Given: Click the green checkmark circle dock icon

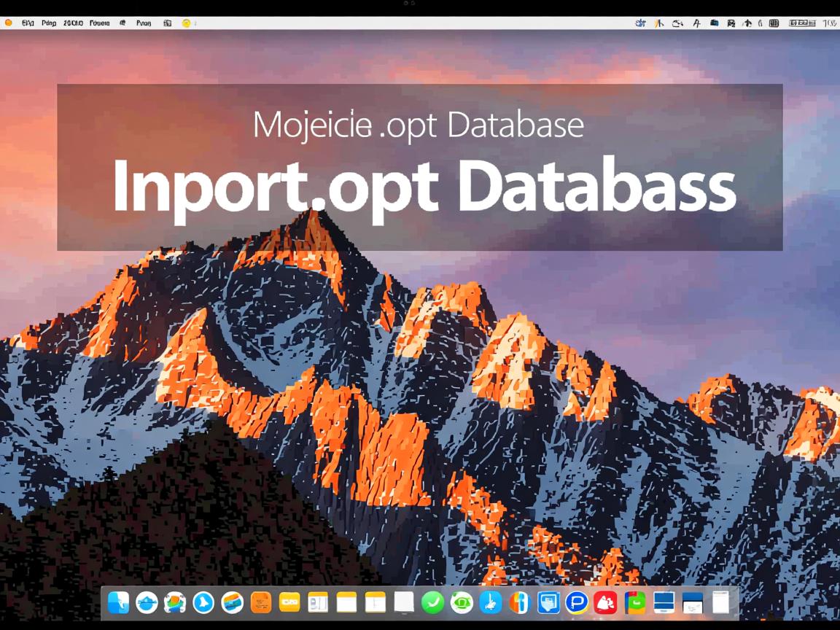Looking at the screenshot, I should 432,602.
